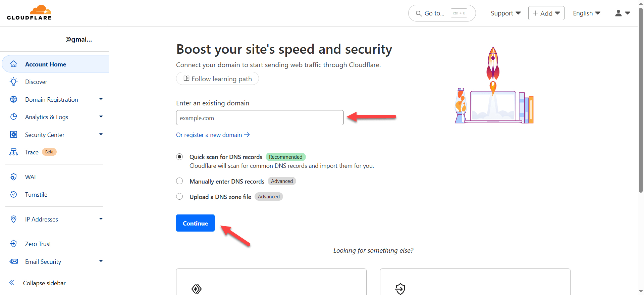Click the diamond chevron icon in the lower left card
The image size is (644, 295).
click(x=196, y=289)
